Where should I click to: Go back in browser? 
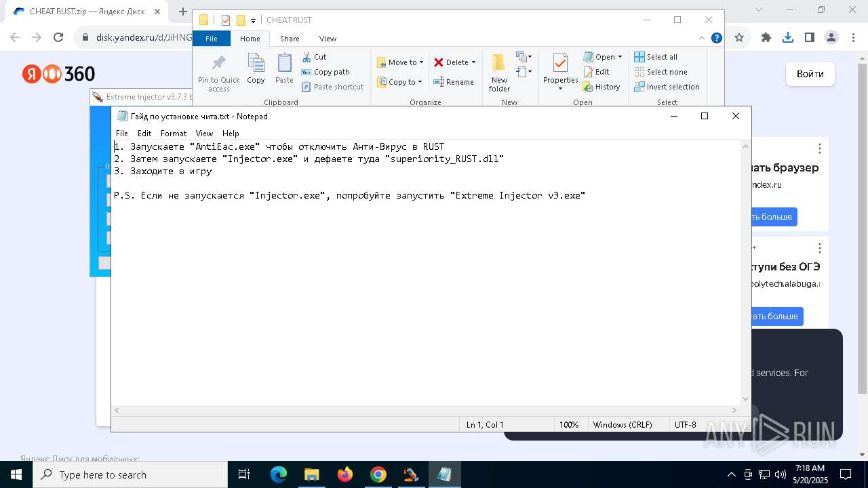pos(16,38)
